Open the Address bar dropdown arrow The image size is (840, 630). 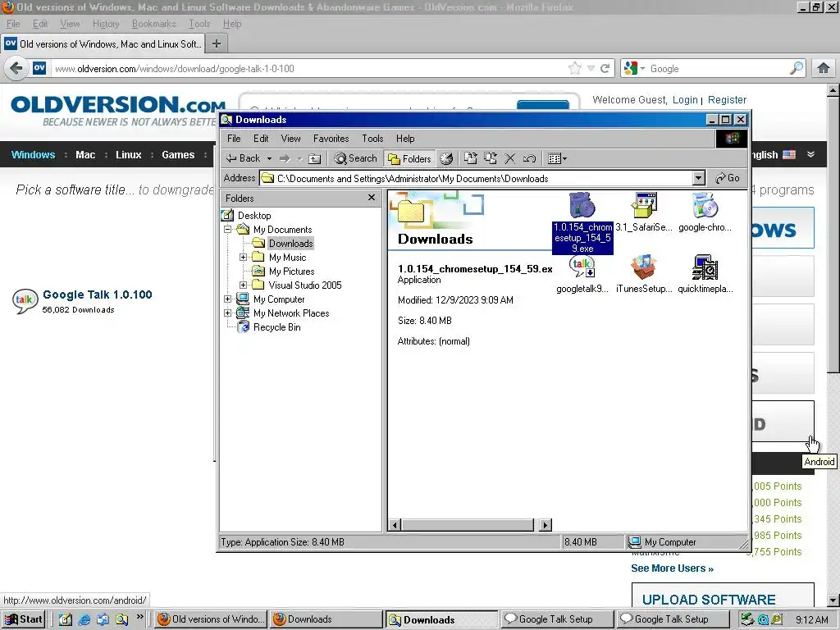(699, 178)
